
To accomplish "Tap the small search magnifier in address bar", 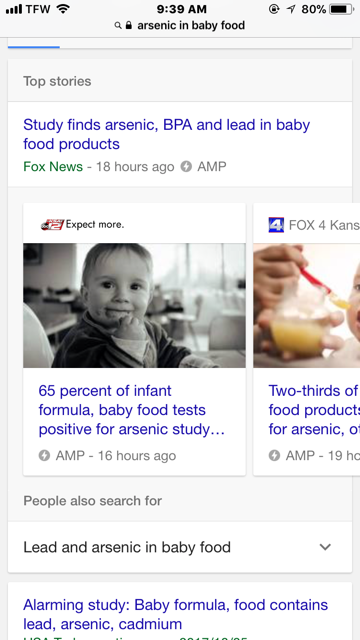I will (118, 26).
